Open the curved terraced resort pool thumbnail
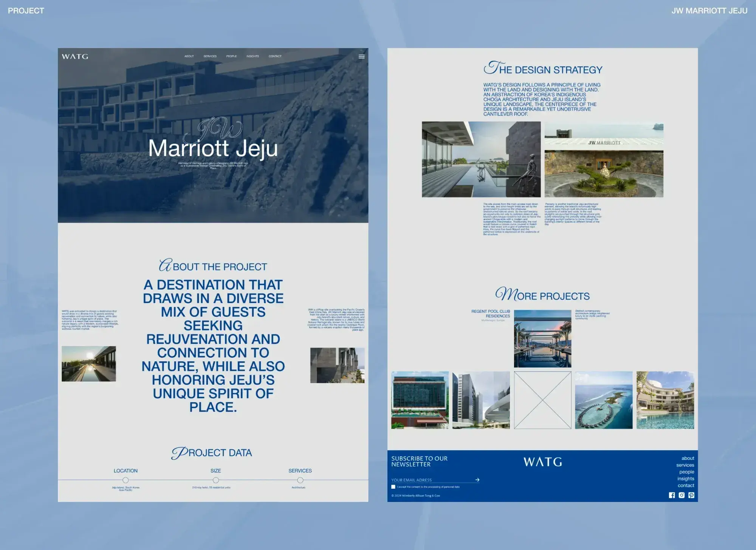756x550 pixels. [x=665, y=400]
